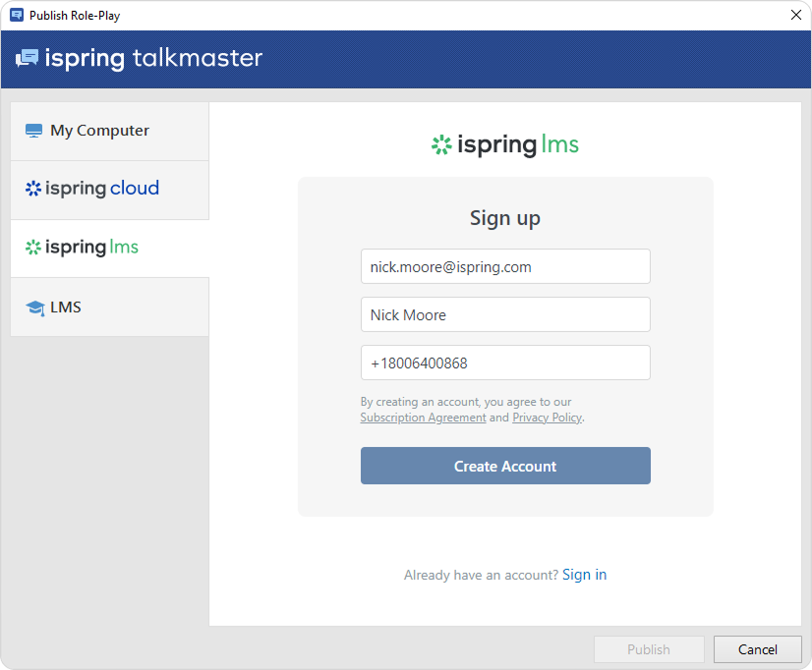This screenshot has width=812, height=670.
Task: Click the blue iSpring Cloud snowflake icon
Action: 33,189
